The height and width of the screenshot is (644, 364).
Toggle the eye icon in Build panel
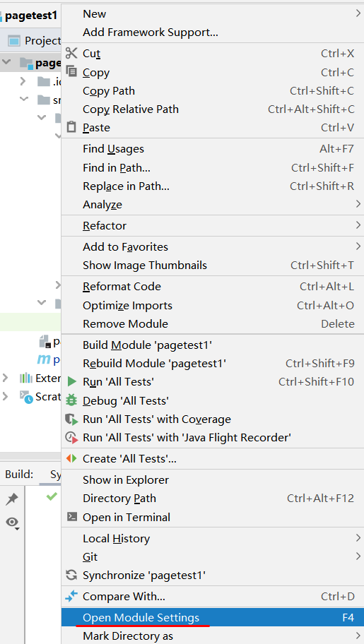coord(12,523)
